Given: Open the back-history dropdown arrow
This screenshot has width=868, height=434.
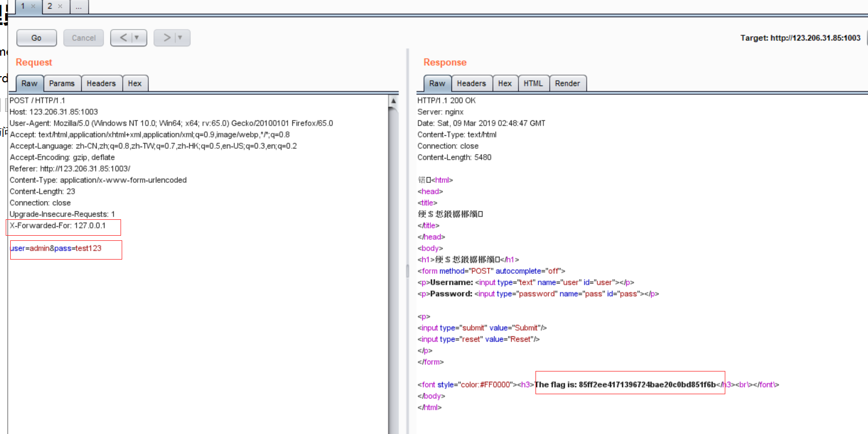Looking at the screenshot, I should point(138,38).
